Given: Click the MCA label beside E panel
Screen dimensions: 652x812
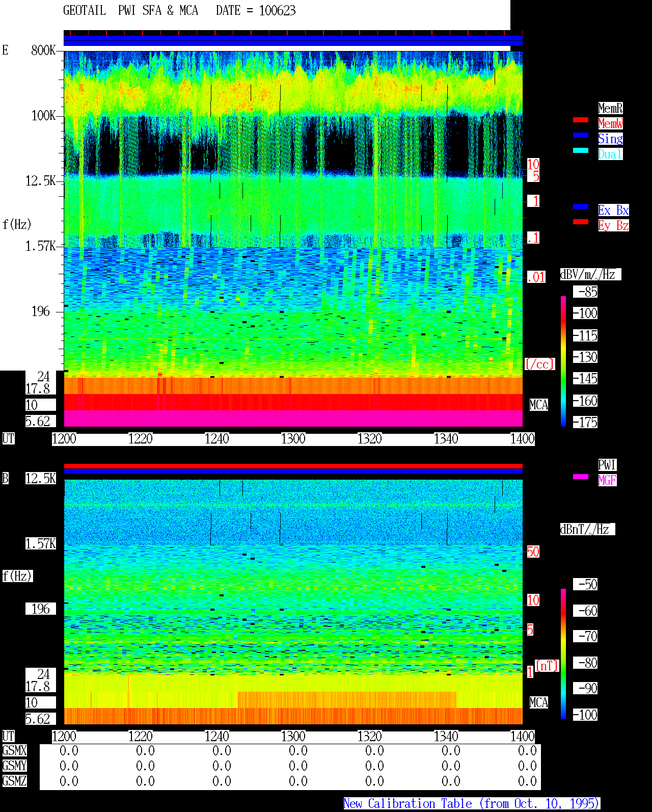Looking at the screenshot, I should [x=539, y=405].
